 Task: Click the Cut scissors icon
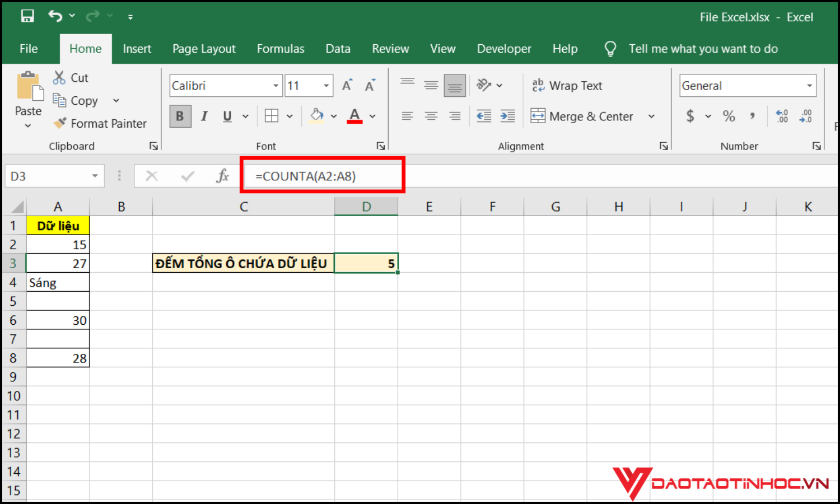click(x=59, y=78)
